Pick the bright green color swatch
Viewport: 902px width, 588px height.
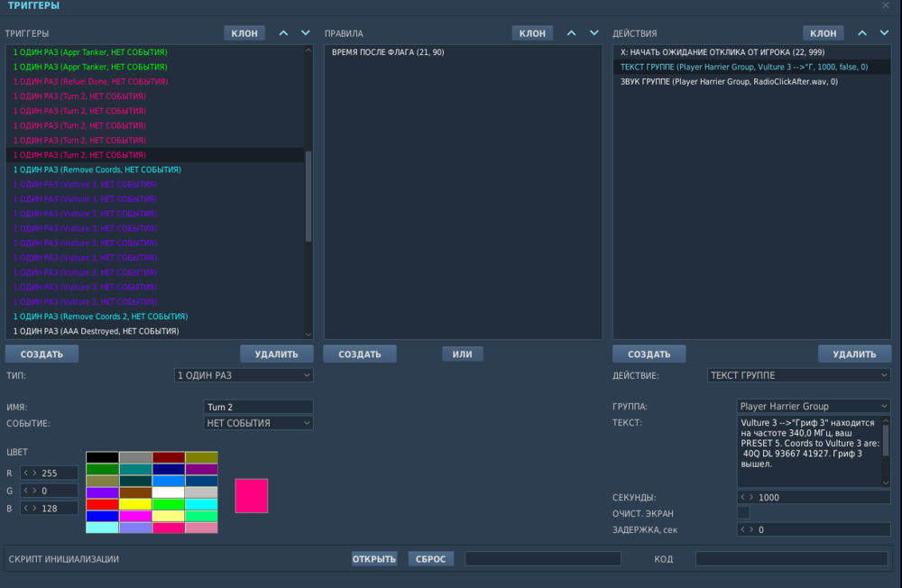[x=168, y=504]
